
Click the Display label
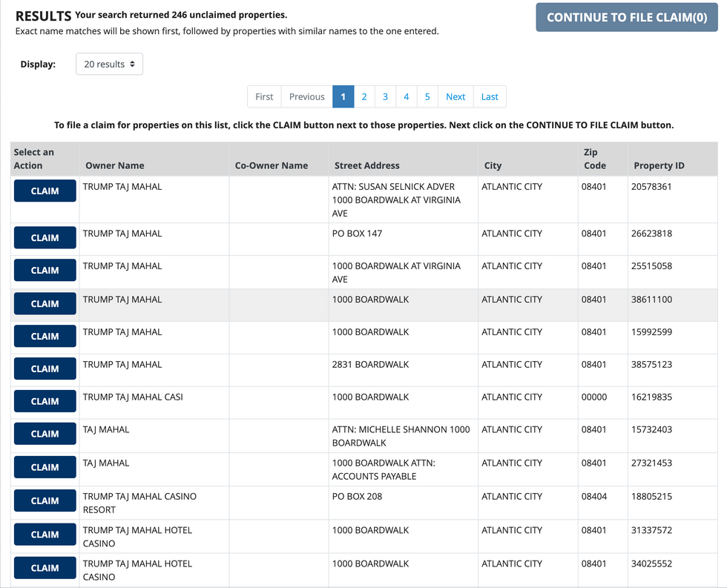pos(38,65)
